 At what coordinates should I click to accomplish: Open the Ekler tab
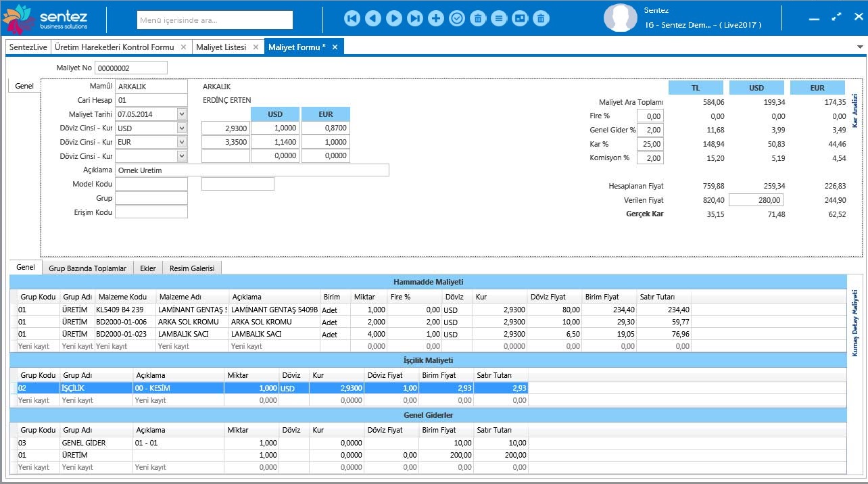pos(148,268)
